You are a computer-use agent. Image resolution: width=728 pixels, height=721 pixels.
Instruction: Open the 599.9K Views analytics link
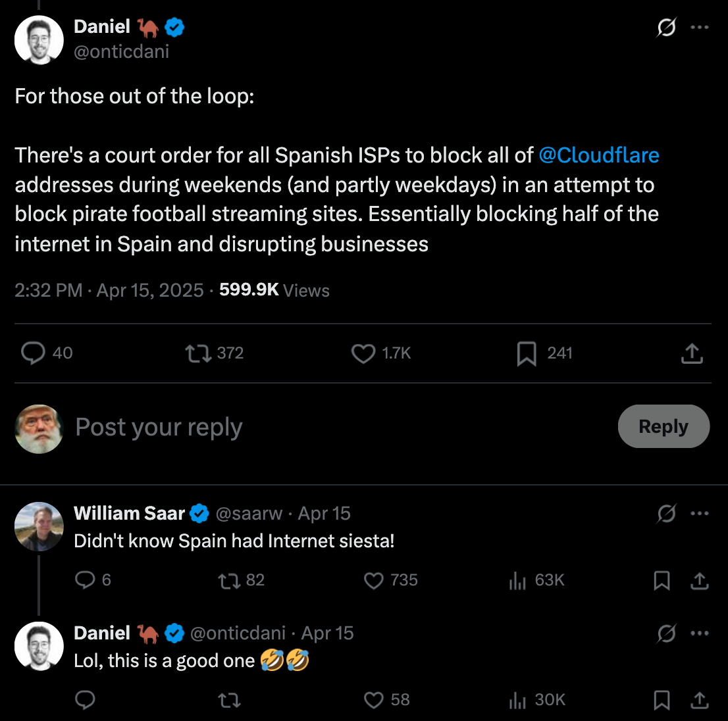click(x=274, y=290)
